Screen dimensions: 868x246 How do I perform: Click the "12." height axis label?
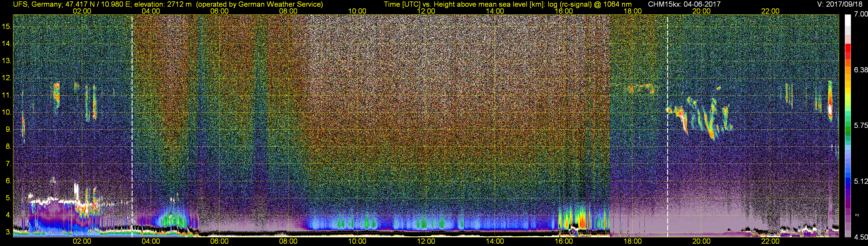(6, 78)
